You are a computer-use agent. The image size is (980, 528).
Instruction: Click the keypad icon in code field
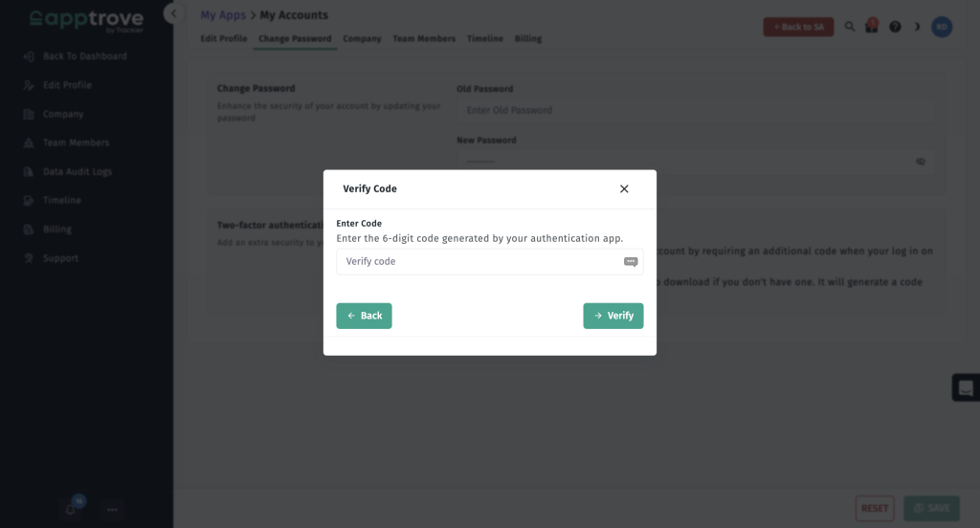pyautogui.click(x=631, y=262)
